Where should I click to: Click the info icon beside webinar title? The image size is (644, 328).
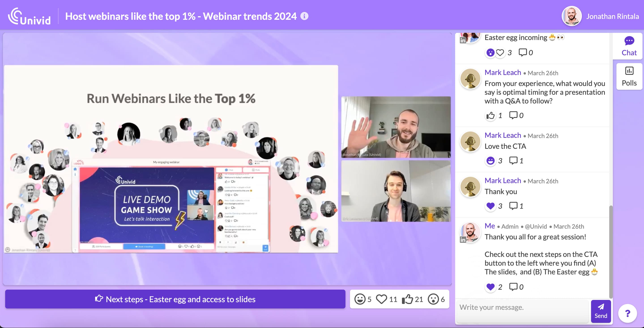304,16
